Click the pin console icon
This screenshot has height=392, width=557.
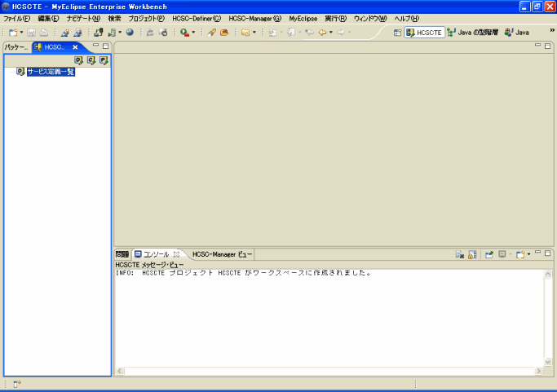488,254
